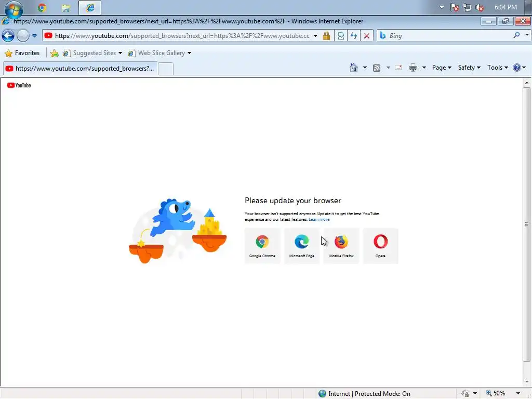
Task: Click the Windows Start orb
Action: [14, 8]
